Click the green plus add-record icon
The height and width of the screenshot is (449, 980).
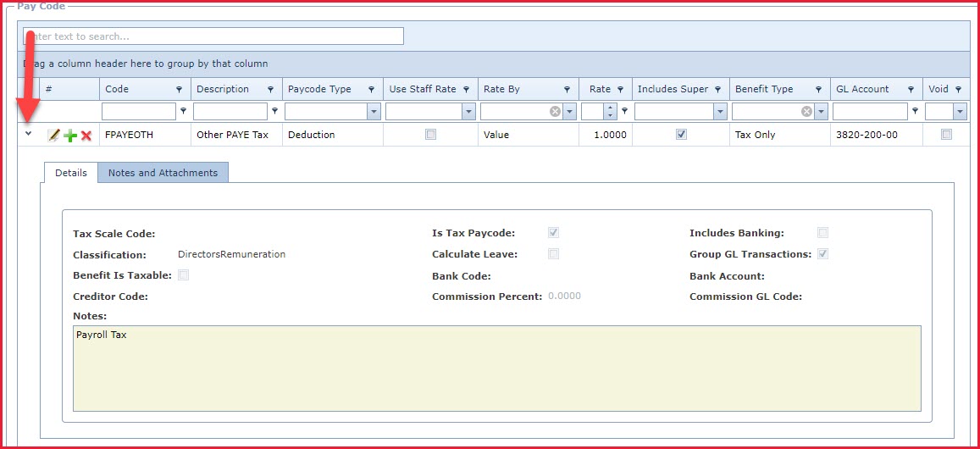[70, 136]
